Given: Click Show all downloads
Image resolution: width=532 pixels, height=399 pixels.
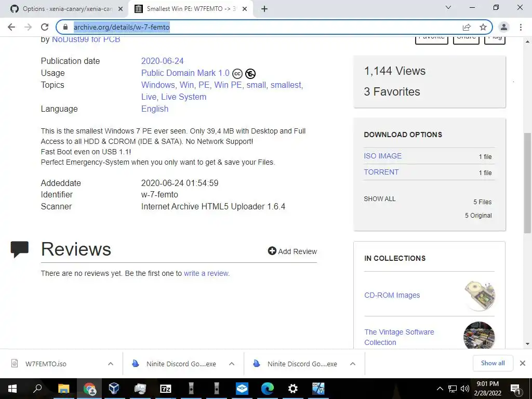Looking at the screenshot, I should pos(493,363).
